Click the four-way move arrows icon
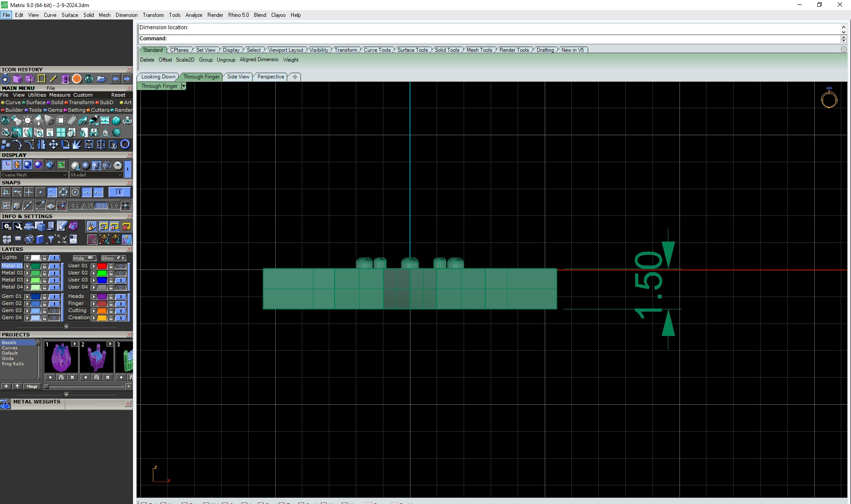Screen dimensions: 851x504 tap(53, 145)
